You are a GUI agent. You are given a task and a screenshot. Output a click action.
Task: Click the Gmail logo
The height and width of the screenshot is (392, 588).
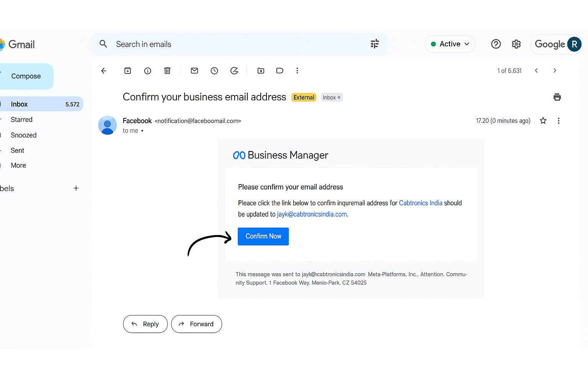pos(18,44)
